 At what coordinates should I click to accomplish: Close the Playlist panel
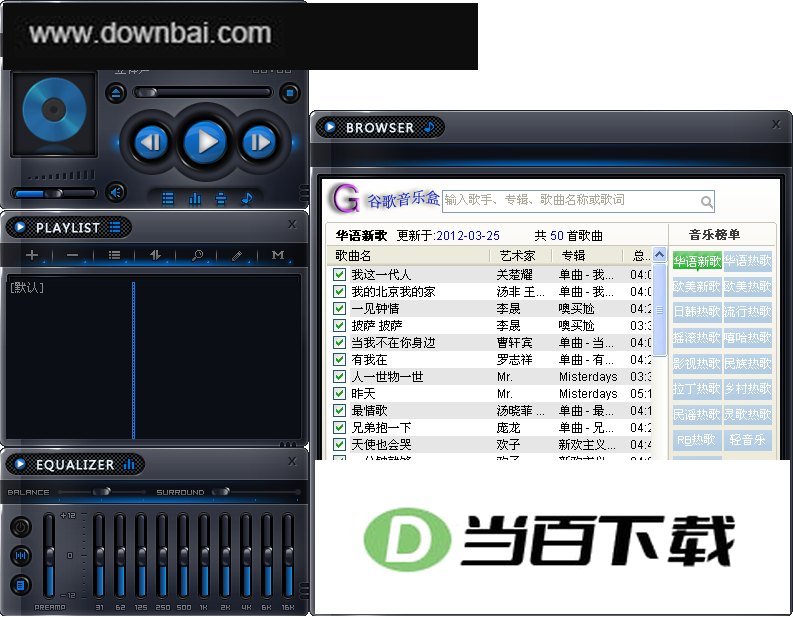(292, 224)
